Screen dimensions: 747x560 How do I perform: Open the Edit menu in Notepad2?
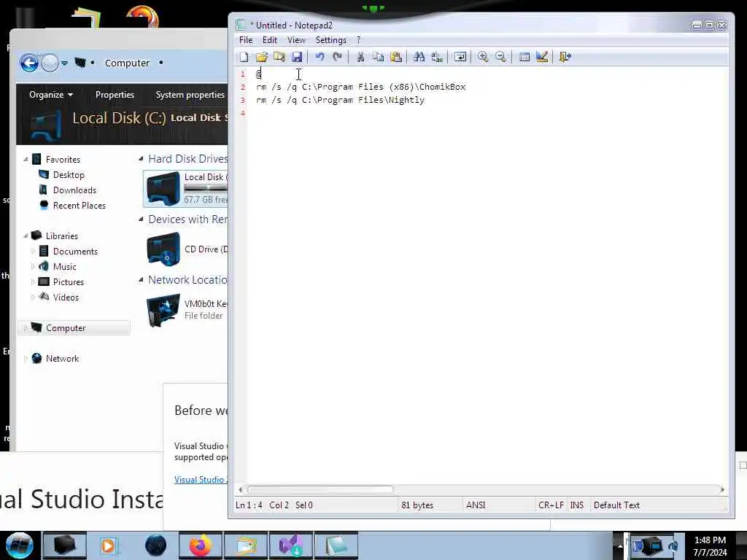[x=270, y=40]
